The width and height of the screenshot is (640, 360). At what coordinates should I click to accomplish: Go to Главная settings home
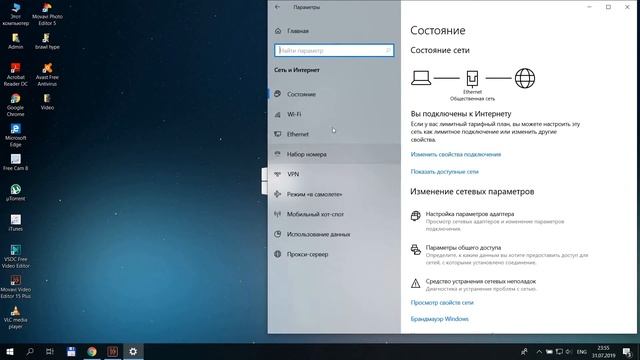[x=334, y=31]
